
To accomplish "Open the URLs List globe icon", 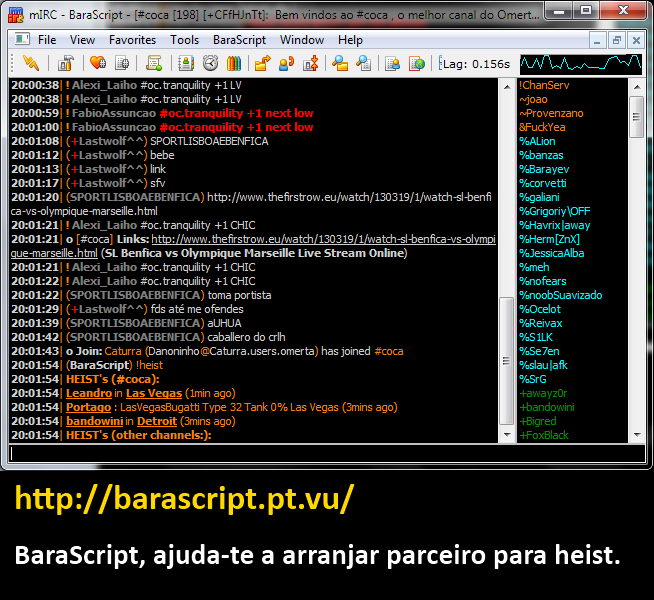I will [x=417, y=63].
